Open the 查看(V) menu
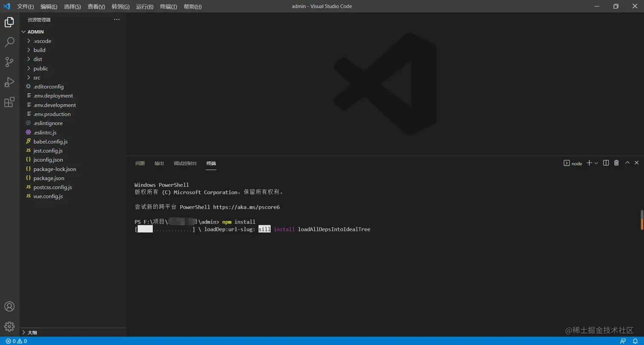Viewport: 644px width, 345px height. click(96, 6)
